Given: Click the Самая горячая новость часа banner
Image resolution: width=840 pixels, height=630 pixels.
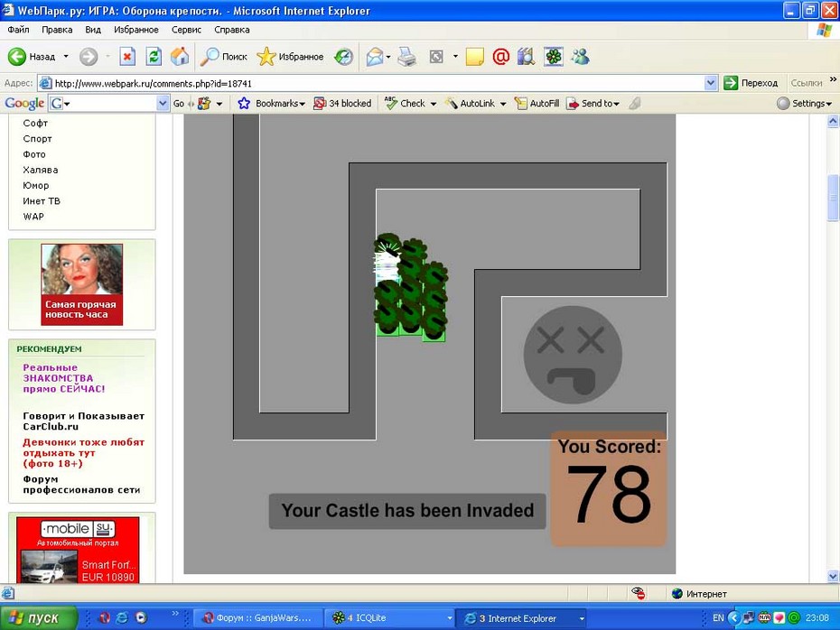Looking at the screenshot, I should click(81, 284).
